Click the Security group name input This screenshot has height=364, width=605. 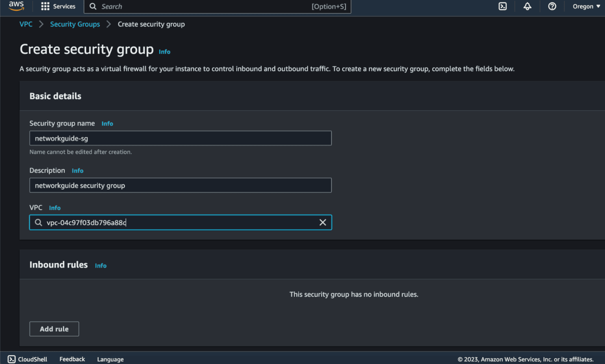[x=180, y=138]
